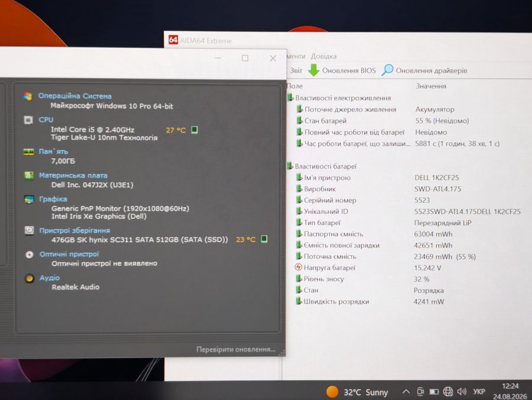This screenshot has height=400, width=532.
Task: Open the Материнська плата section link
Action: [x=73, y=175]
